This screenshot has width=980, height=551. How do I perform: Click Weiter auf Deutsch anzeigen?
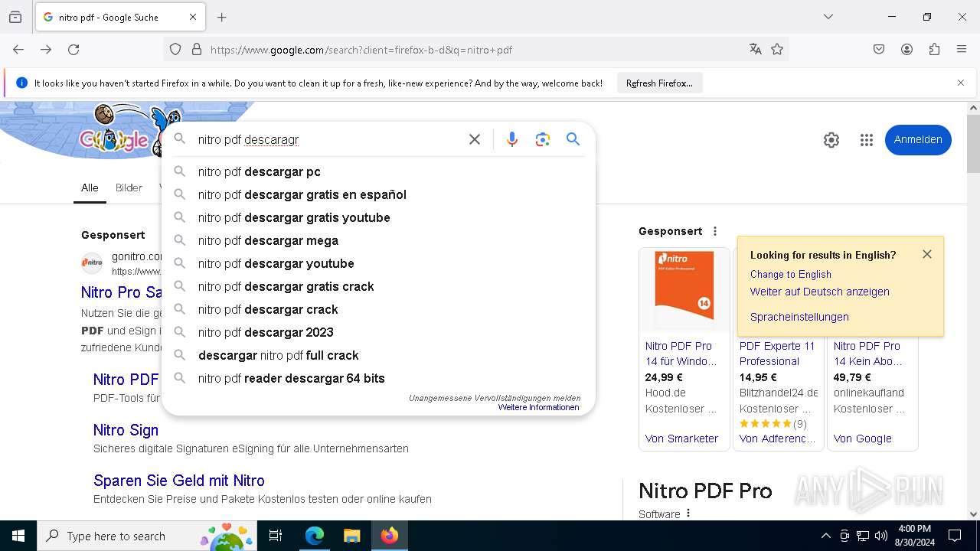(x=819, y=292)
